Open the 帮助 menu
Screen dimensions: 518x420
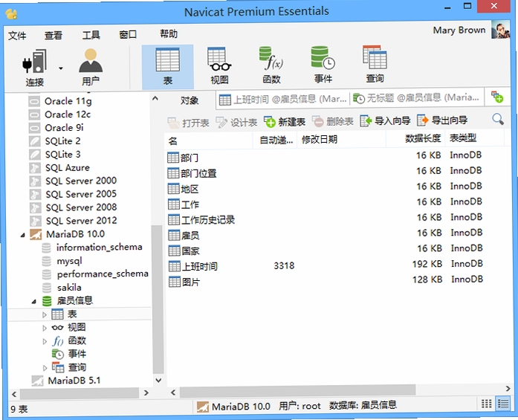pos(169,33)
